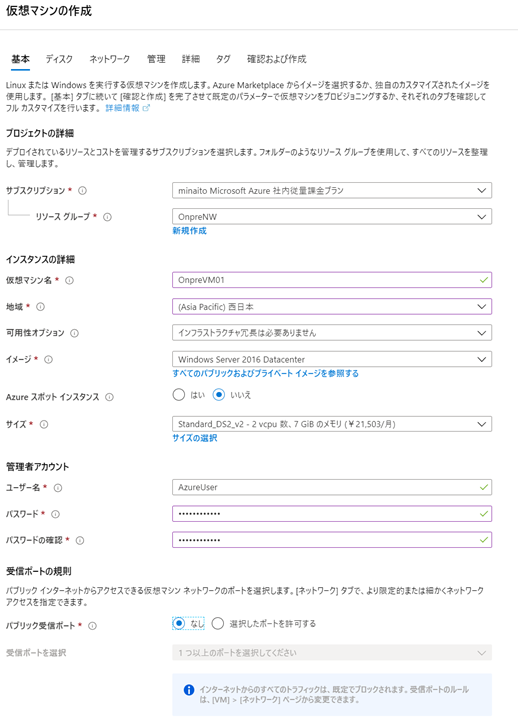This screenshot has height=720, width=518.
Task: Click the ユーザー名 input field AzureUser
Action: click(x=332, y=487)
